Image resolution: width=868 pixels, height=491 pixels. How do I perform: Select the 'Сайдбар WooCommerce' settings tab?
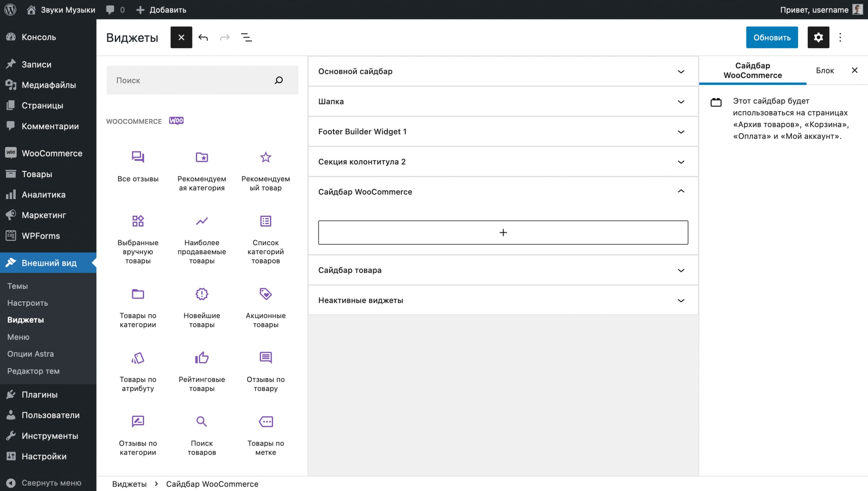pyautogui.click(x=753, y=70)
